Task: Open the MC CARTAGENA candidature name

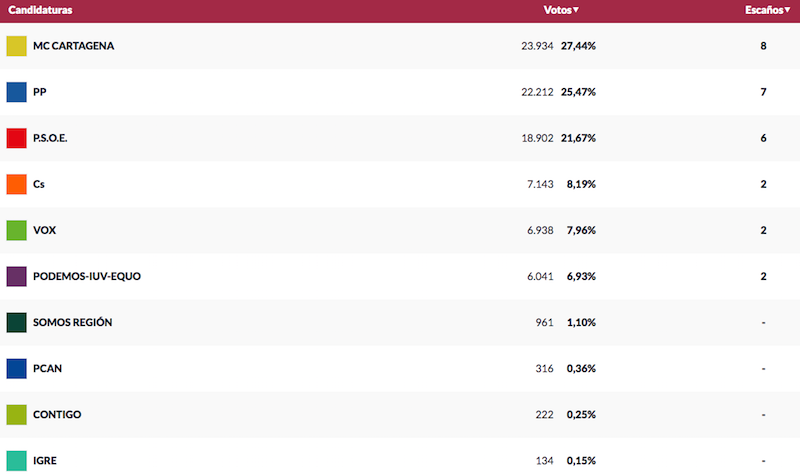Action: coord(73,46)
